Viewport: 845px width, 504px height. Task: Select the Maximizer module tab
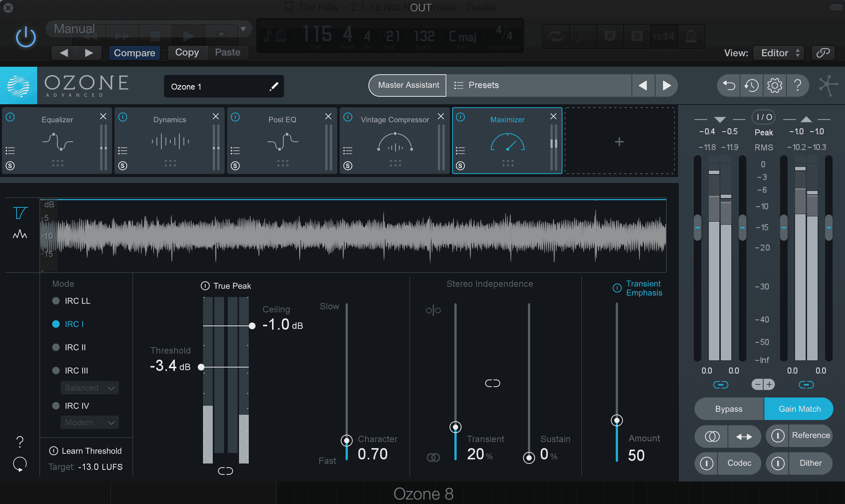507,141
